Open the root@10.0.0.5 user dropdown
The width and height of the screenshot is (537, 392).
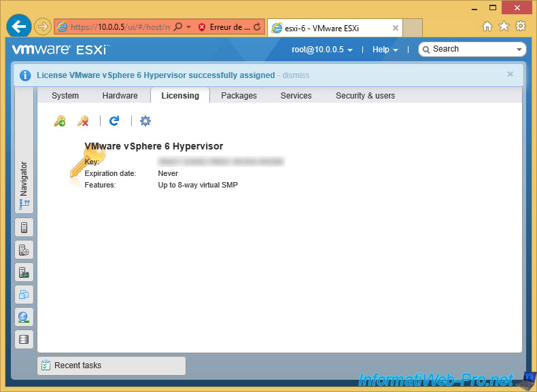click(x=322, y=50)
